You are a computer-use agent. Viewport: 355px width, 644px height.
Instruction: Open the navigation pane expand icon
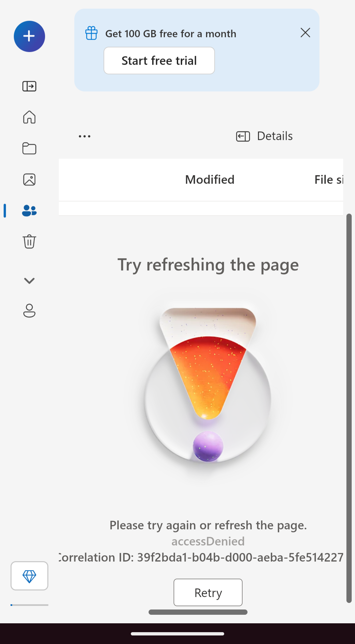tap(29, 86)
